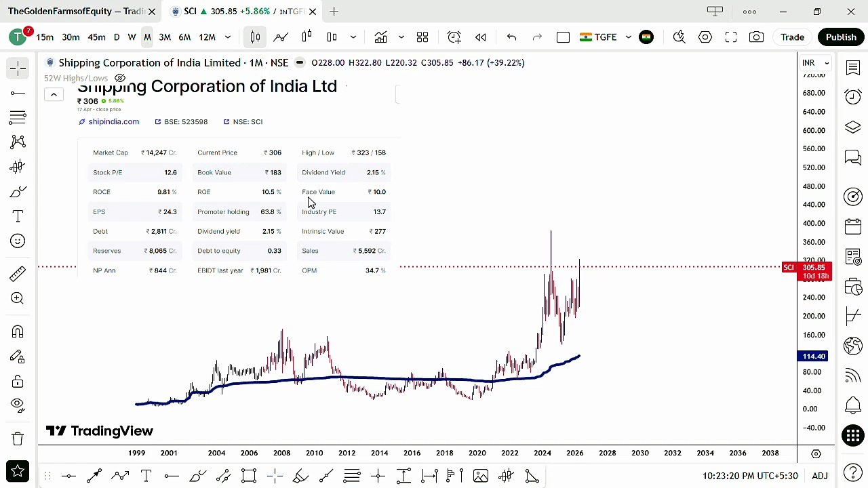Toggle the apps grid button in right sidebar
The height and width of the screenshot is (488, 868).
pos(853,436)
